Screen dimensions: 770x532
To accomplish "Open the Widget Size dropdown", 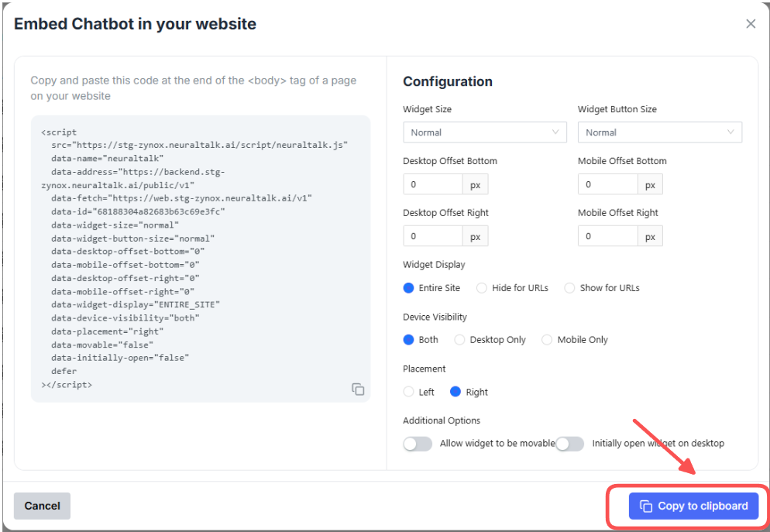I will [x=485, y=132].
